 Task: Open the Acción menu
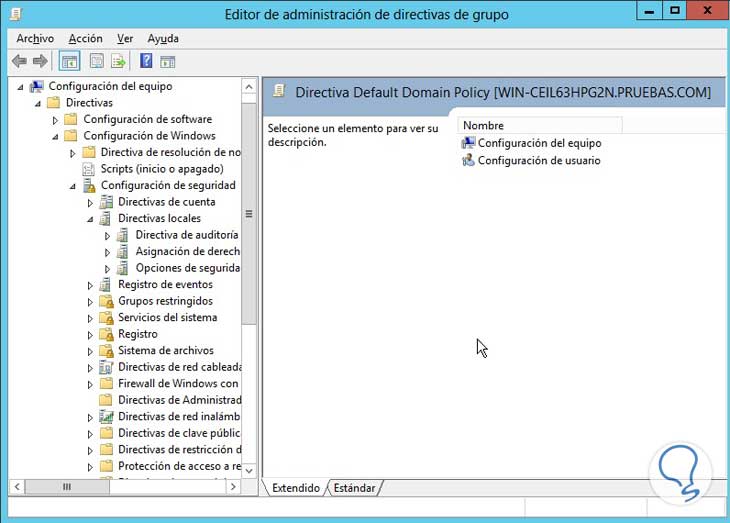click(86, 39)
